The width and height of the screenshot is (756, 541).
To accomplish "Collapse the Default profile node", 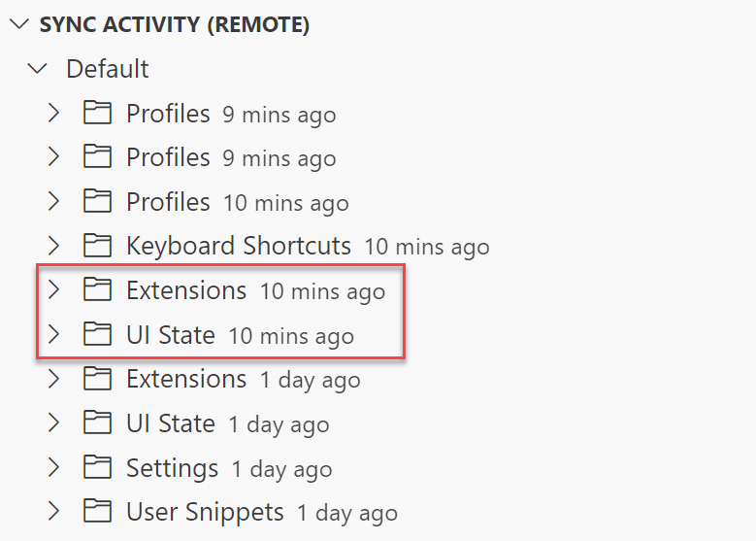I will [38, 69].
